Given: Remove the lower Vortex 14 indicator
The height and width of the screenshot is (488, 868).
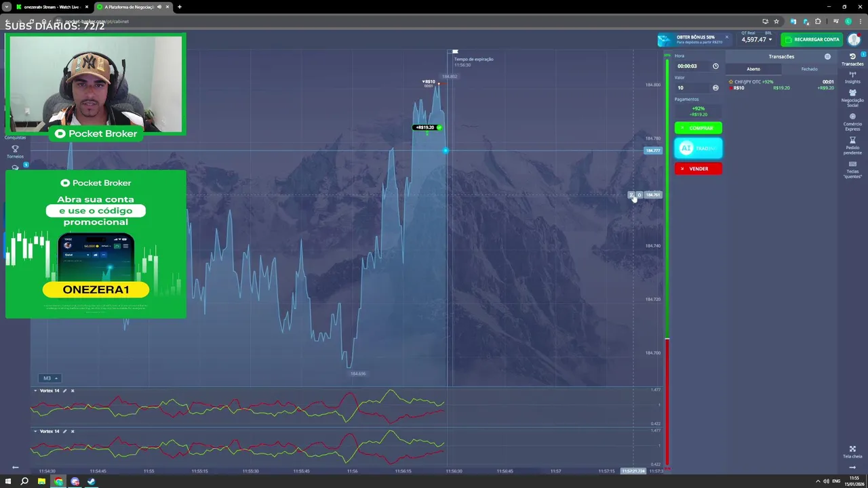Looking at the screenshot, I should (x=73, y=431).
